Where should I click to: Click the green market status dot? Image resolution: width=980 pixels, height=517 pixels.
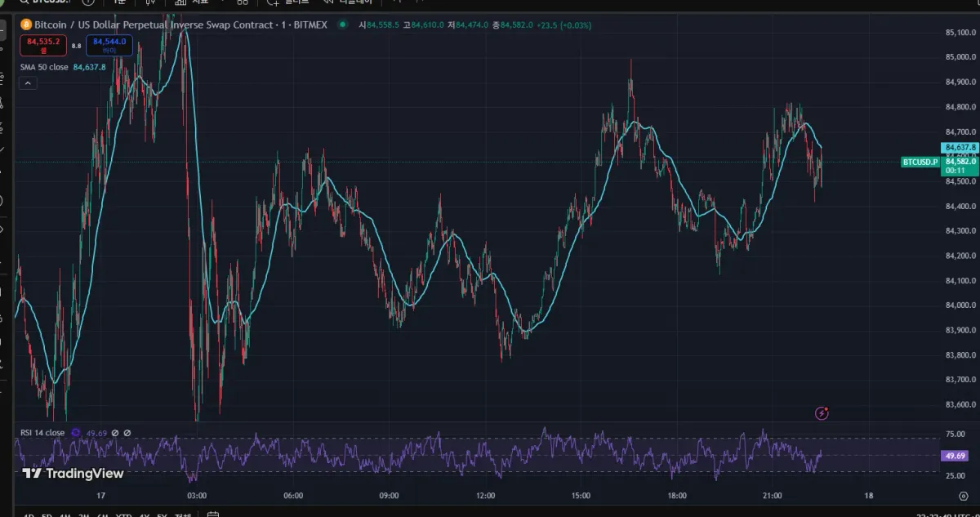pyautogui.click(x=341, y=25)
